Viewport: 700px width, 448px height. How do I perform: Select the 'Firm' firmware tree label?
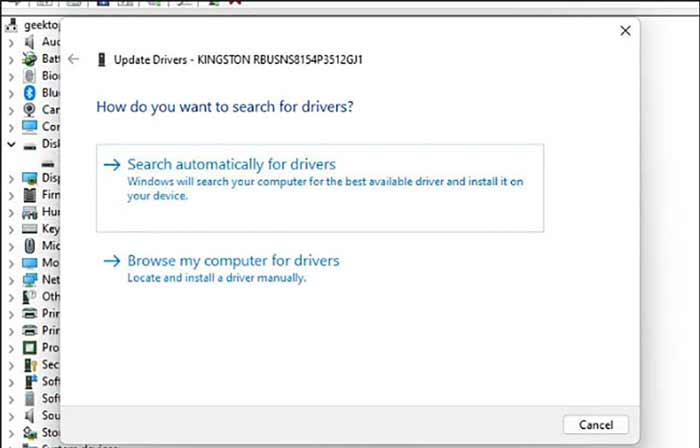coord(50,195)
